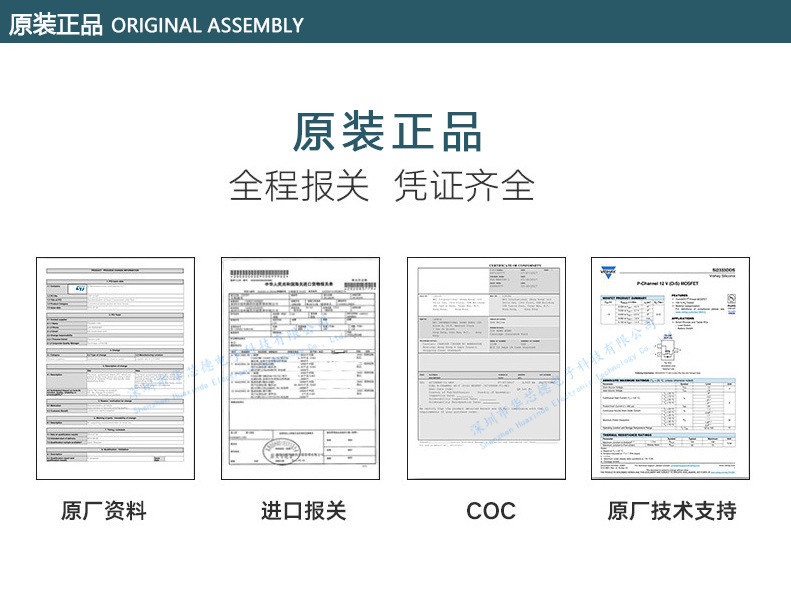The height and width of the screenshot is (599, 791).
Task: Click the 原装正品 text in top banner
Action: tap(55, 25)
